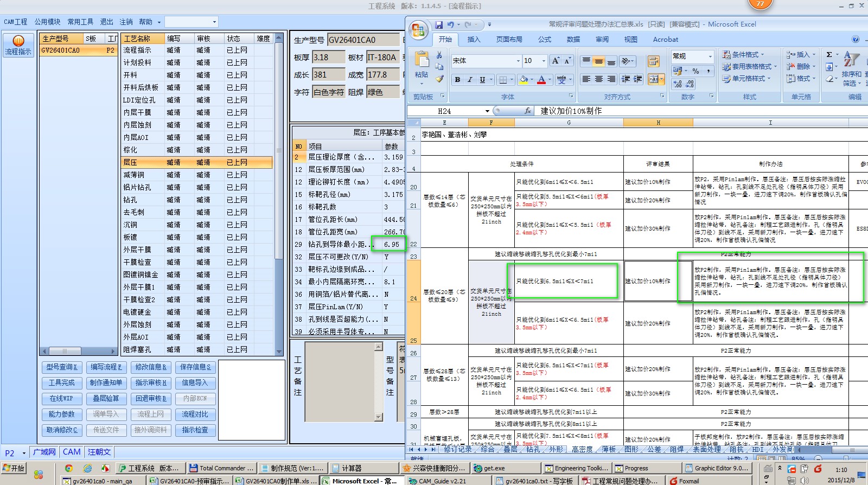868x485 pixels.
Task: Click vertical scrollbar of process list
Action: [x=279, y=194]
